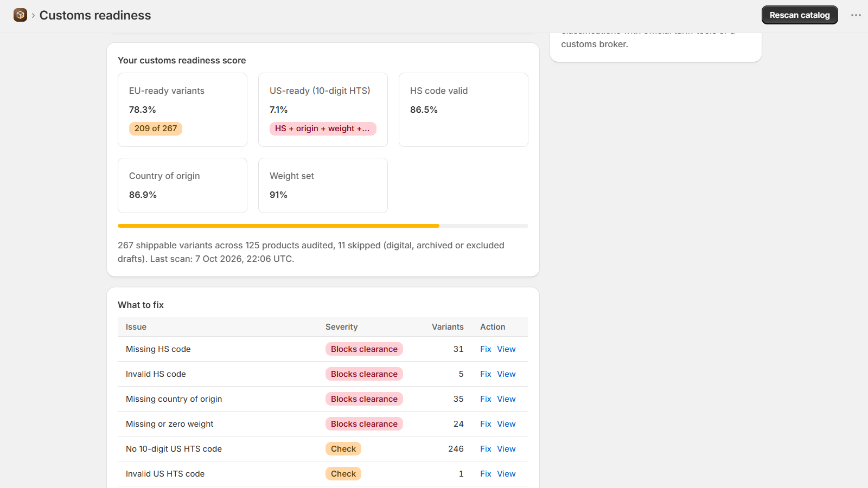Open the three-dots more actions menu
Screen dimensions: 868x488
click(856, 15)
